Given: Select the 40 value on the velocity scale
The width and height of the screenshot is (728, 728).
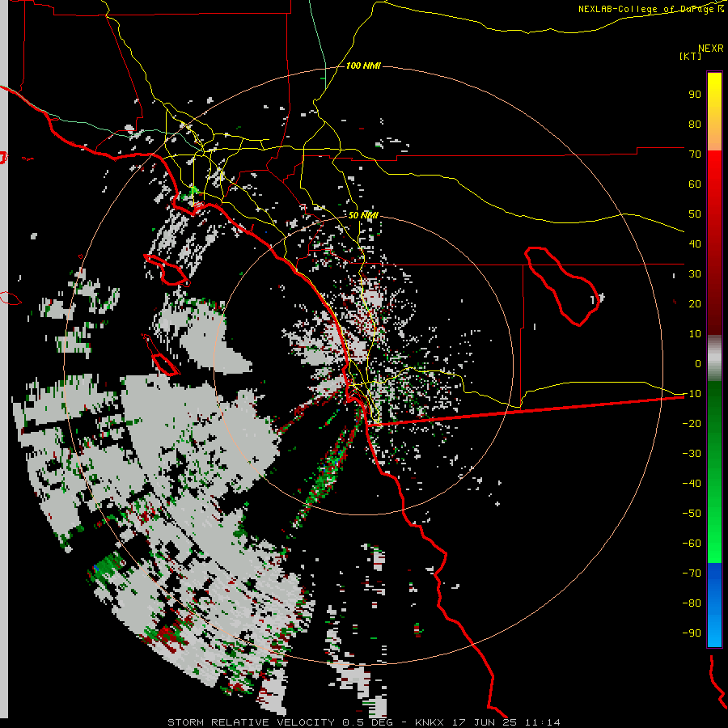Looking at the screenshot, I should pyautogui.click(x=695, y=244).
